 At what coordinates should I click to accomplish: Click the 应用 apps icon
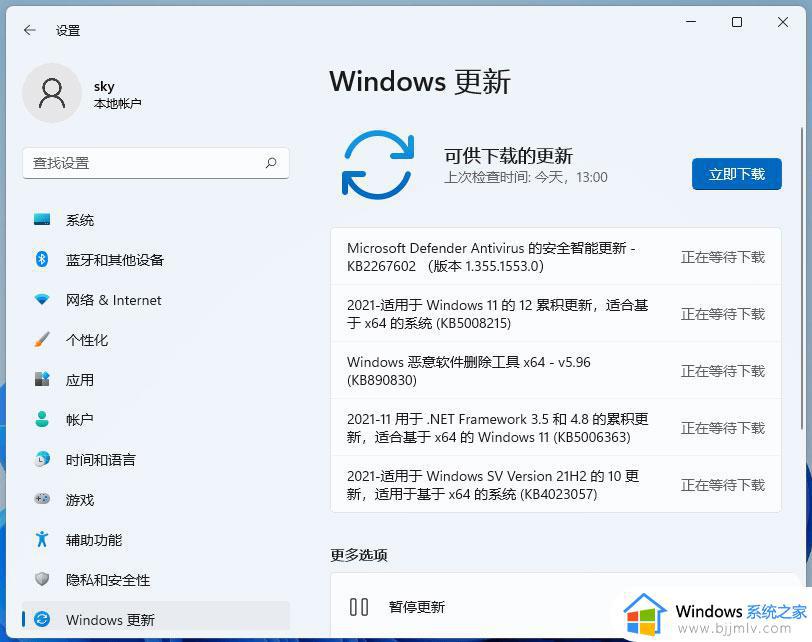coord(42,380)
